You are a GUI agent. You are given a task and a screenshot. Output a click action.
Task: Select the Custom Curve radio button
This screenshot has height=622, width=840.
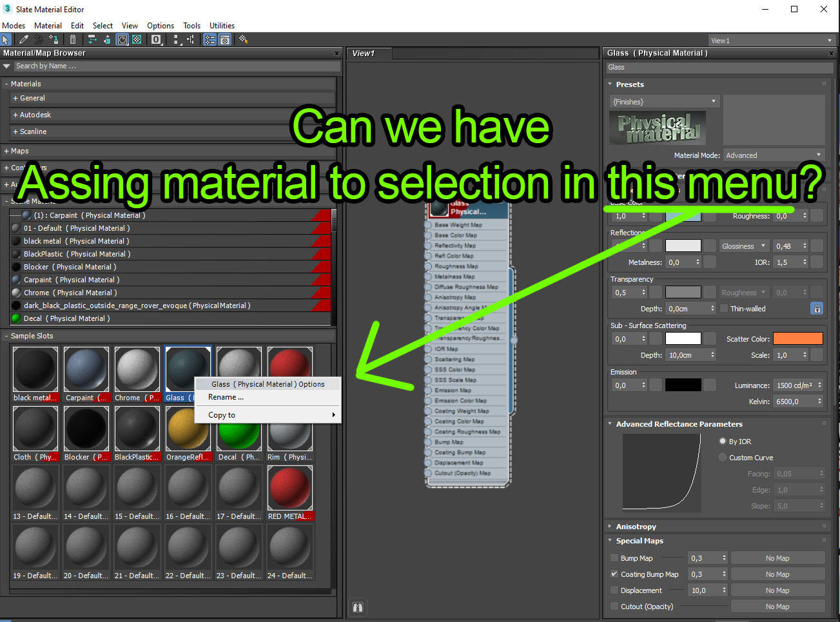click(723, 457)
